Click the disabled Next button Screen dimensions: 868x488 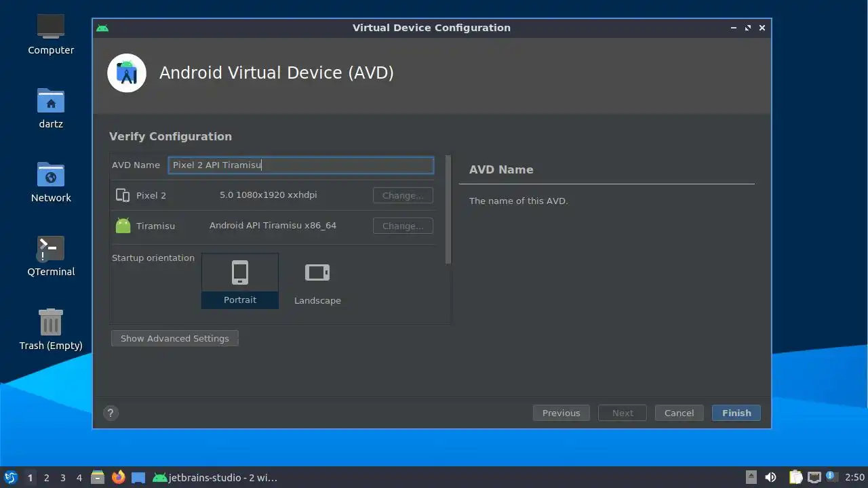(623, 413)
